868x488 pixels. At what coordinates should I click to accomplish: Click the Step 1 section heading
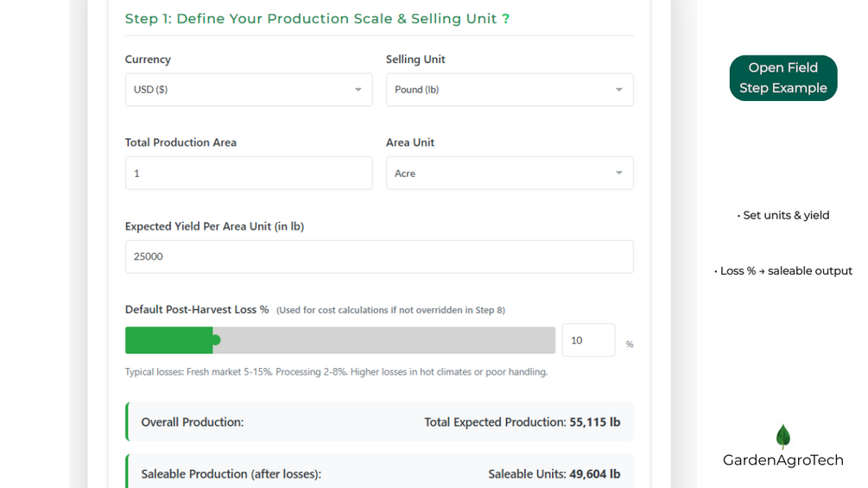pos(317,19)
